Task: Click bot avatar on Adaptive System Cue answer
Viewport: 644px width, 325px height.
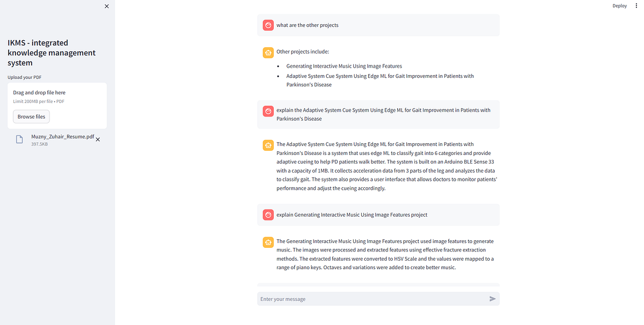Action: [x=268, y=145]
